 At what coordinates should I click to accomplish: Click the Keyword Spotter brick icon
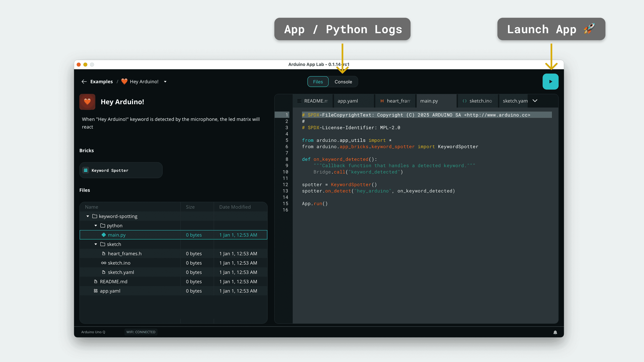pyautogui.click(x=86, y=170)
